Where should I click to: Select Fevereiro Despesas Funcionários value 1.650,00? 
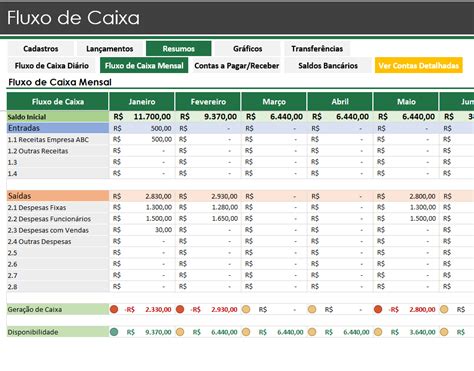click(x=225, y=219)
